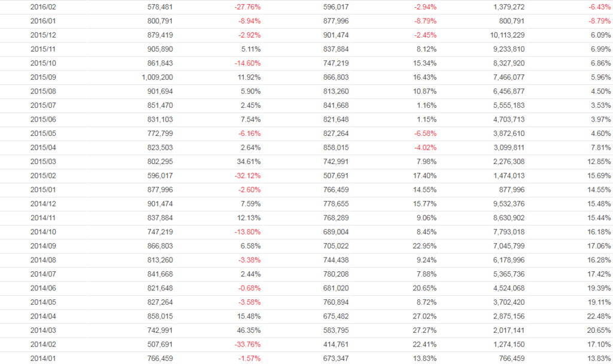The width and height of the screenshot is (613, 364).
Task: Select the 1,379,272 value cell
Action: pyautogui.click(x=508, y=7)
